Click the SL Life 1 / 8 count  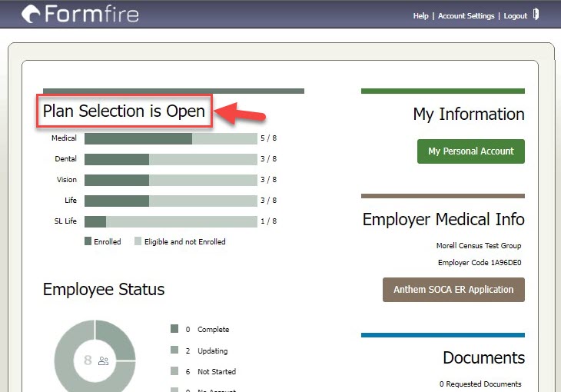(x=268, y=221)
